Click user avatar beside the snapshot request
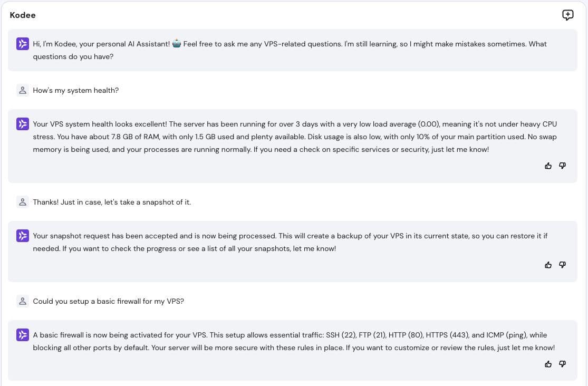Screen dimensions: 588x386 [23, 202]
